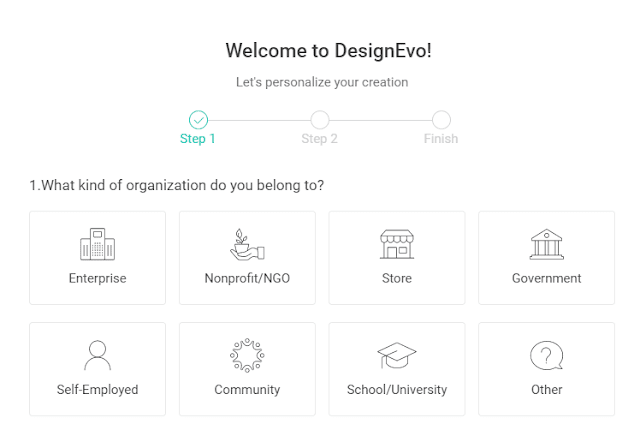Choose the Nonprofit/NGO text label
The width and height of the screenshot is (640, 430).
click(247, 278)
